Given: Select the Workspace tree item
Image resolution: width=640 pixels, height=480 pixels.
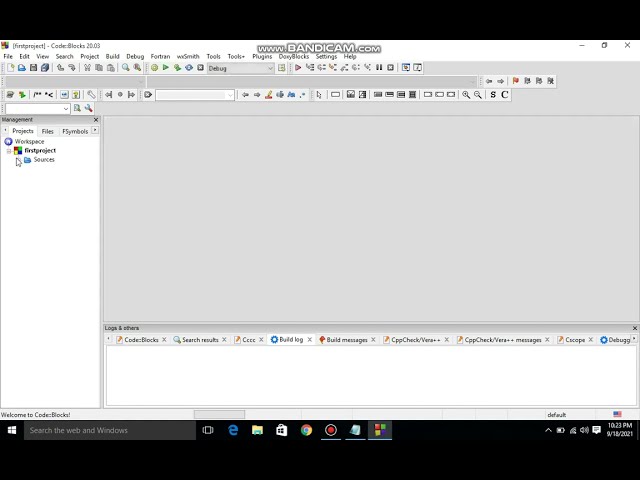Looking at the screenshot, I should [29, 142].
